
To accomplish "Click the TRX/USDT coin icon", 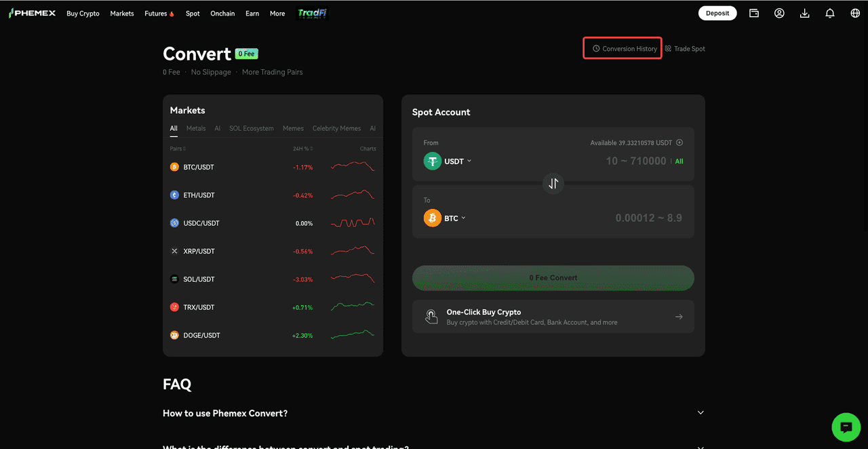I will coord(174,307).
